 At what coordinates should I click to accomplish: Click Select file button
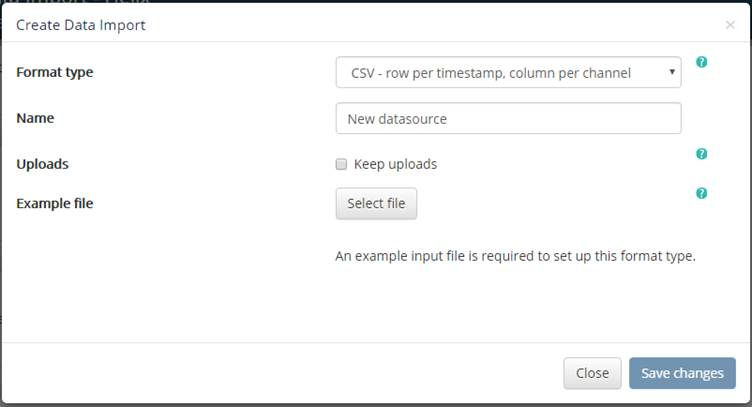click(x=376, y=203)
